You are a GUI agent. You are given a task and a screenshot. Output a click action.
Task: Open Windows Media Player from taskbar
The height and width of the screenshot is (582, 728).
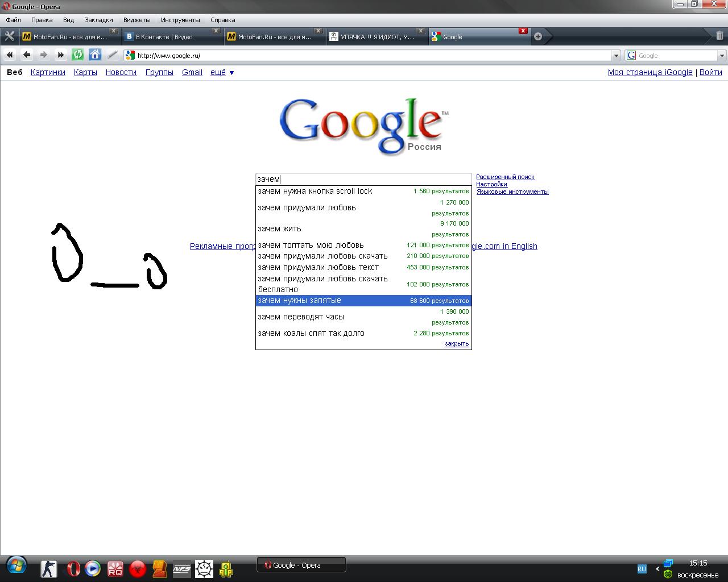point(93,568)
